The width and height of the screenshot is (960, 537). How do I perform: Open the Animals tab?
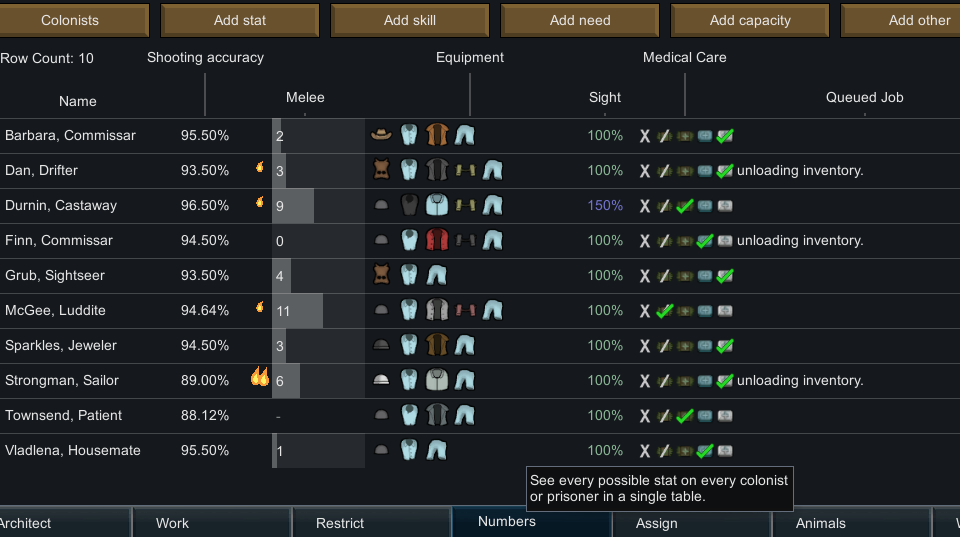point(821,523)
